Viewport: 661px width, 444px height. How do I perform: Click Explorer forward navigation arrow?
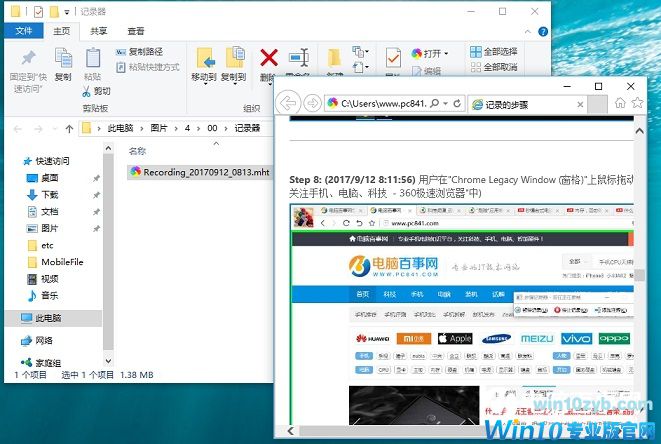(38, 129)
